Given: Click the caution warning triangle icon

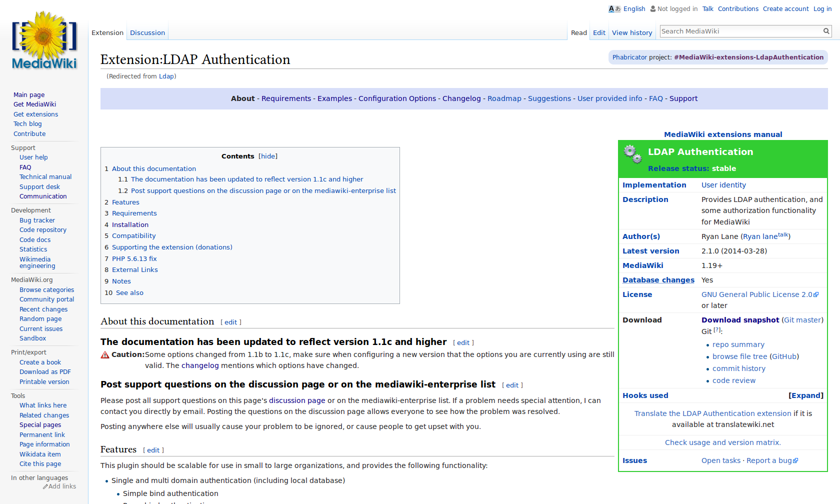Looking at the screenshot, I should click(105, 355).
